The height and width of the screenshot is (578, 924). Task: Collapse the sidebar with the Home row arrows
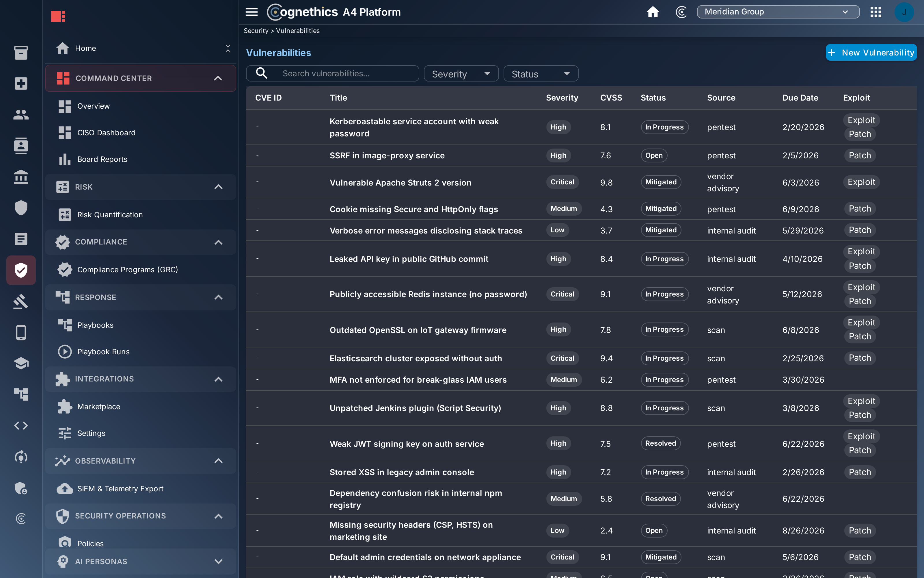click(228, 48)
